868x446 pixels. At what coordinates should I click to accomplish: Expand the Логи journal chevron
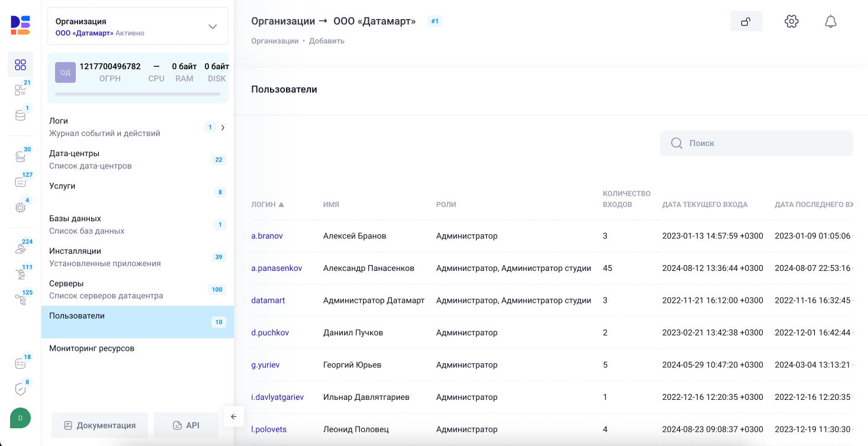tap(223, 127)
